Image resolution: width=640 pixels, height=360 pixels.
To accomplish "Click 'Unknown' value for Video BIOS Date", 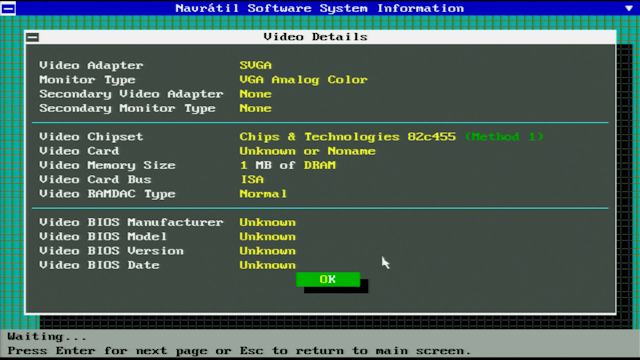I will [267, 265].
